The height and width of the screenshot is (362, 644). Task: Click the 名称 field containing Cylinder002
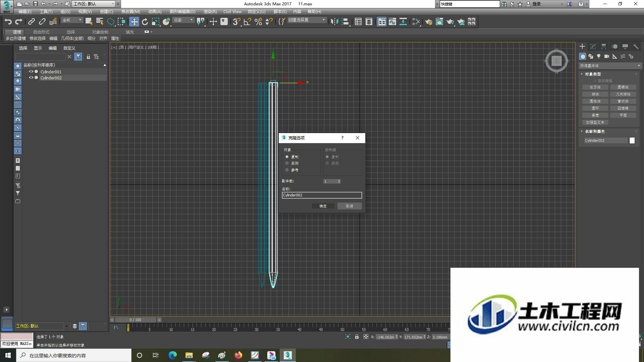[322, 195]
